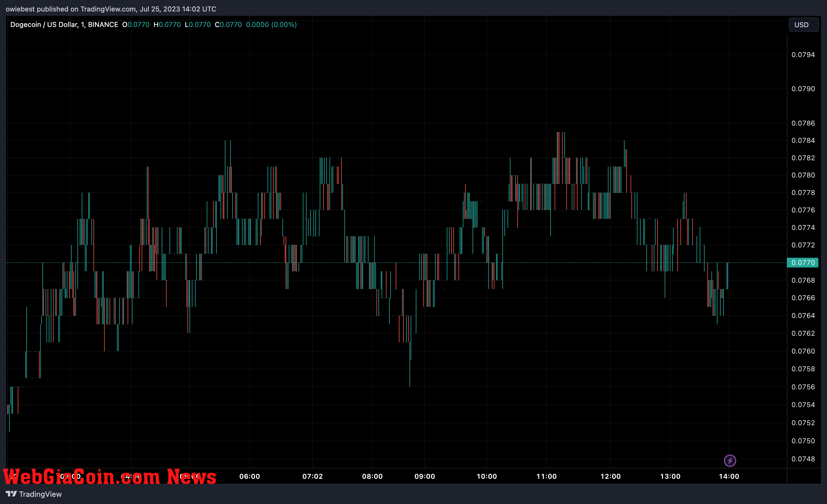
Task: Click the 12:00 time axis label
Action: tap(611, 476)
